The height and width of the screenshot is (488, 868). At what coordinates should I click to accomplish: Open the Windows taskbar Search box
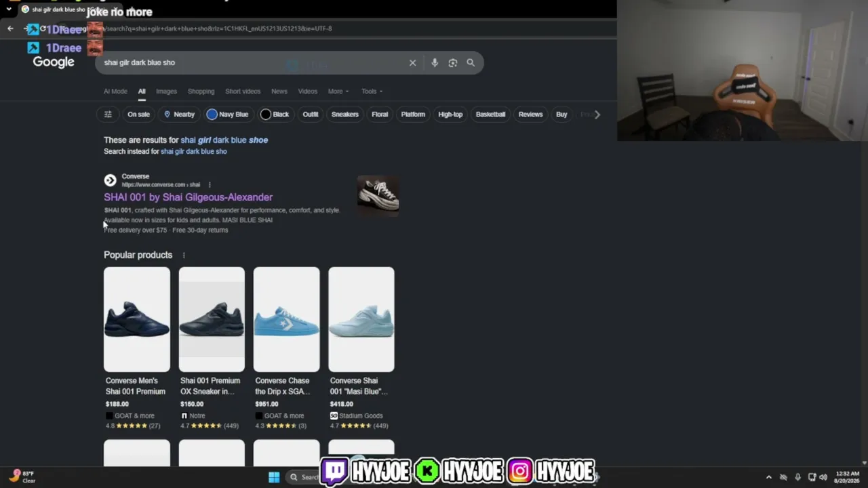point(304,477)
